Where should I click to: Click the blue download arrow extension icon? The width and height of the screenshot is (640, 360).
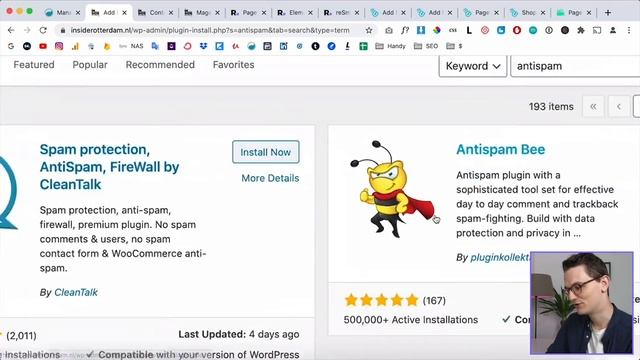coord(421,30)
